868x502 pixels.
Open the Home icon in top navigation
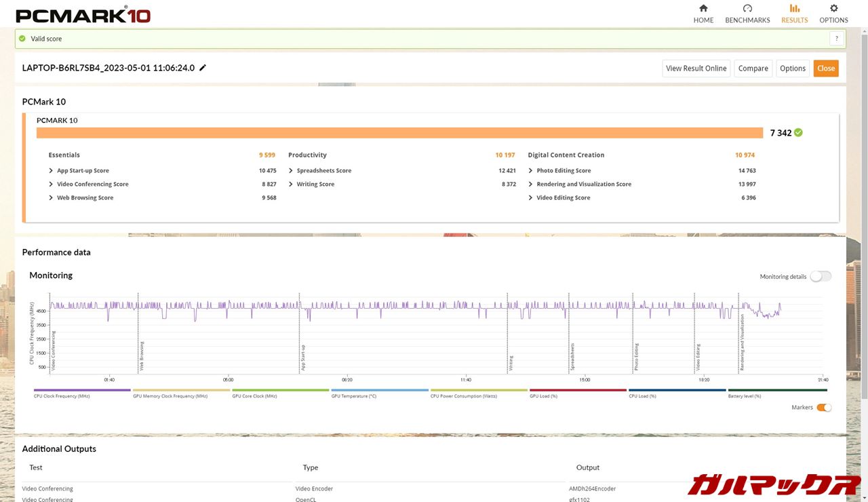click(x=703, y=9)
